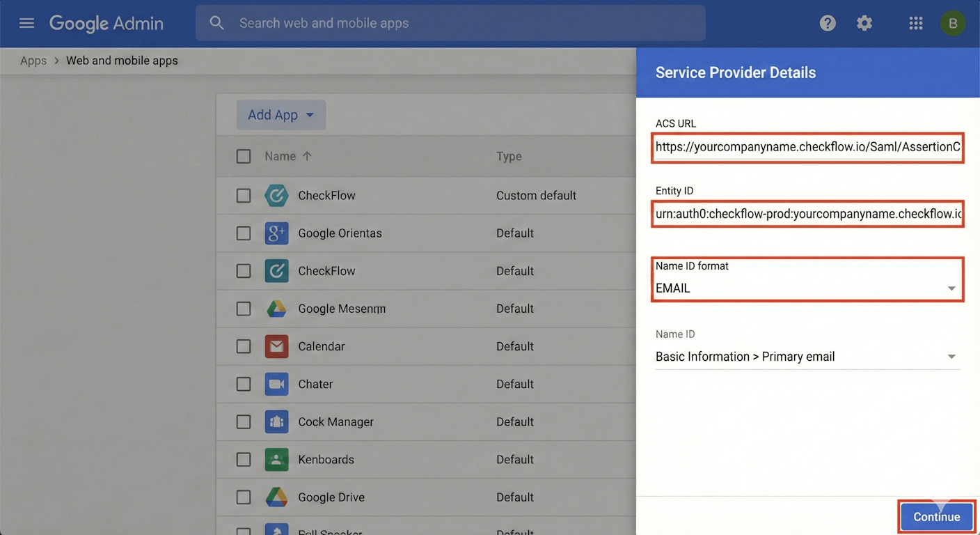Click the CheckFlow Custom default app icon

[x=276, y=196]
